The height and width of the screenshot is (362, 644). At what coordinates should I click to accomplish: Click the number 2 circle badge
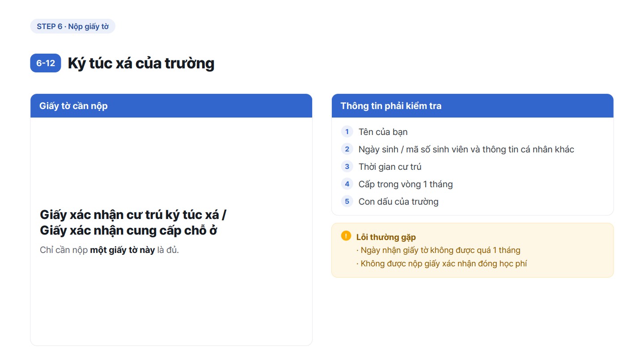347,149
